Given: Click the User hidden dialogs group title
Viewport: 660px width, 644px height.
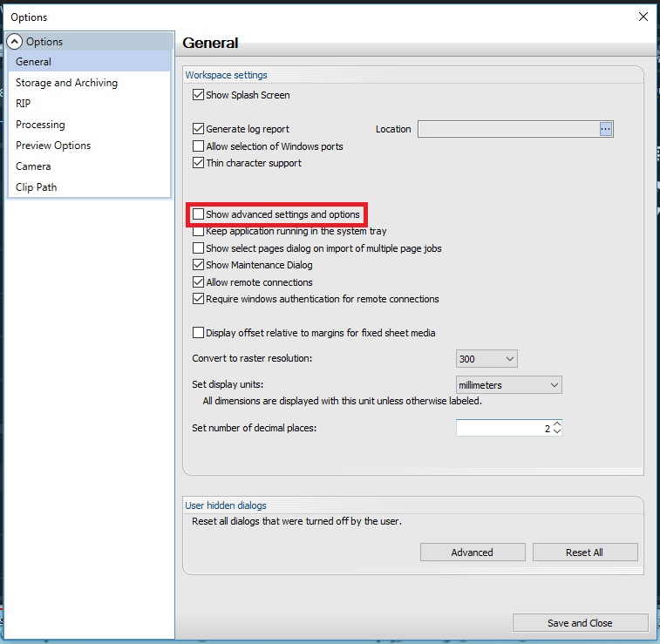Looking at the screenshot, I should pyautogui.click(x=226, y=505).
